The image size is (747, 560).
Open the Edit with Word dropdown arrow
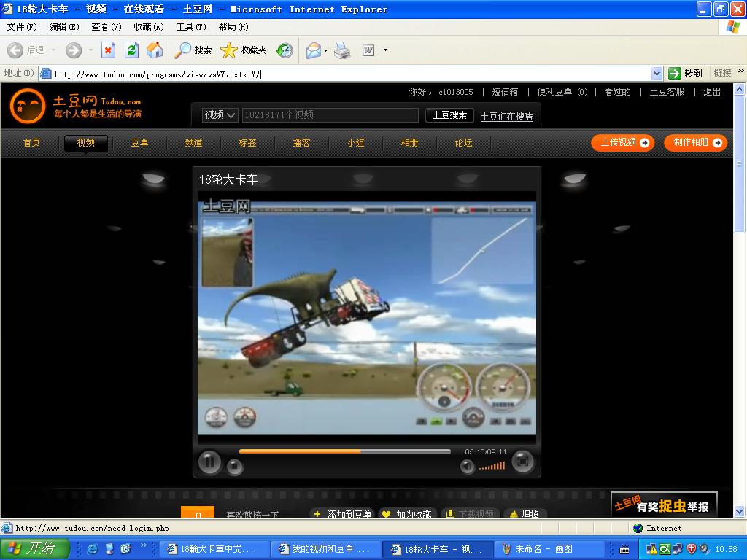point(385,50)
